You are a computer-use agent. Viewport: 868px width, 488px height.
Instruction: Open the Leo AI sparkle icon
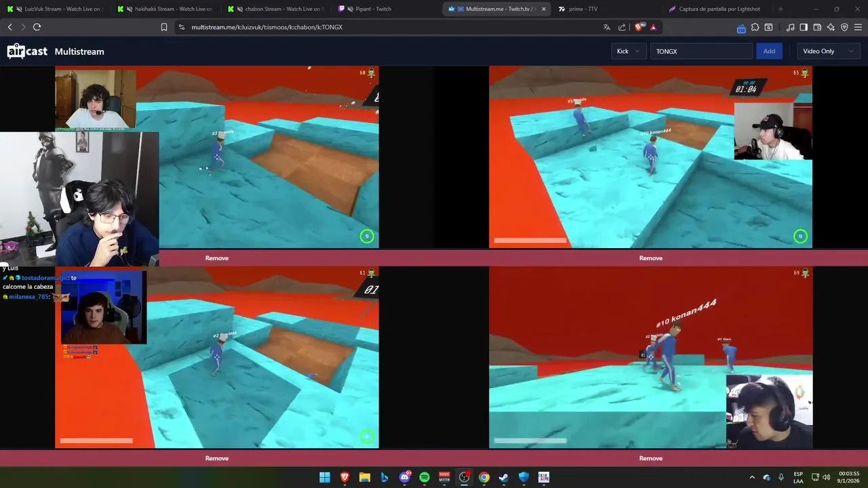point(831,27)
